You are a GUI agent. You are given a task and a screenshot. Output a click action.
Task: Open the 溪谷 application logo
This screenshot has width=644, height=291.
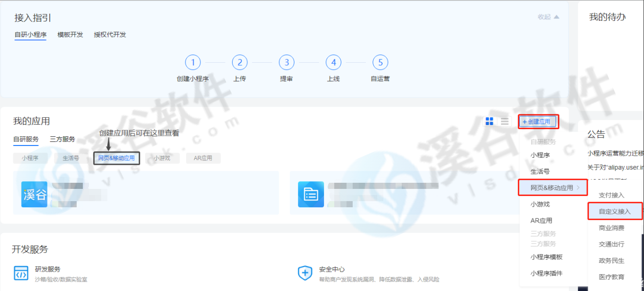pyautogui.click(x=34, y=195)
